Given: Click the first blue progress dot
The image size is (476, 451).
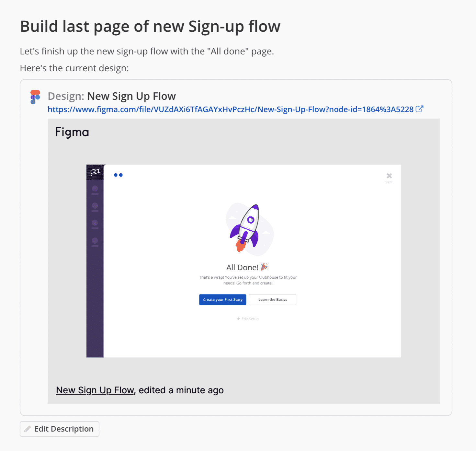Looking at the screenshot, I should [116, 175].
